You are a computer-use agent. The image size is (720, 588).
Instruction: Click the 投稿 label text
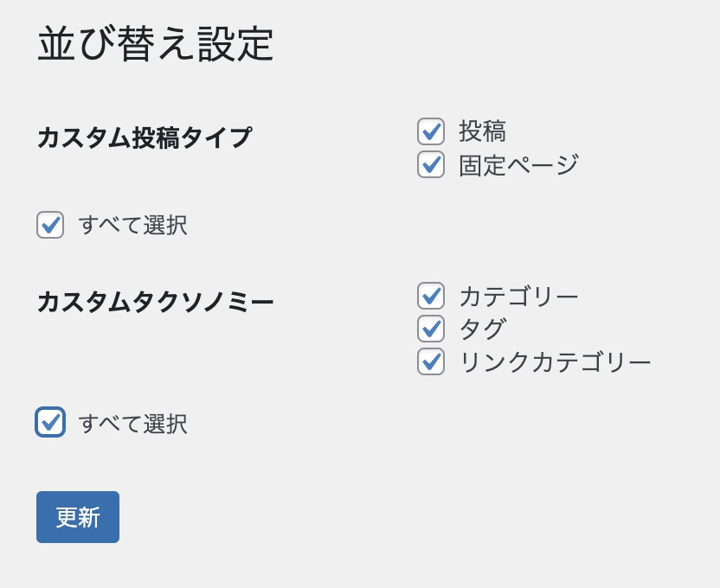point(482,131)
